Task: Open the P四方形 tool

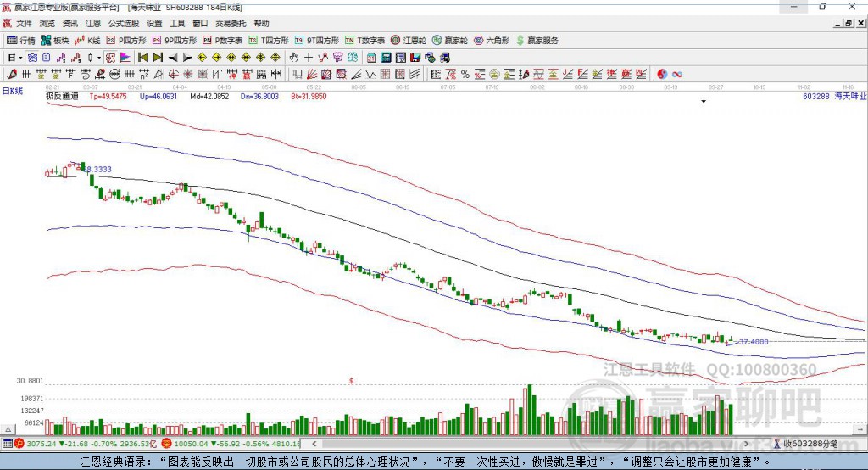Action: pyautogui.click(x=126, y=41)
